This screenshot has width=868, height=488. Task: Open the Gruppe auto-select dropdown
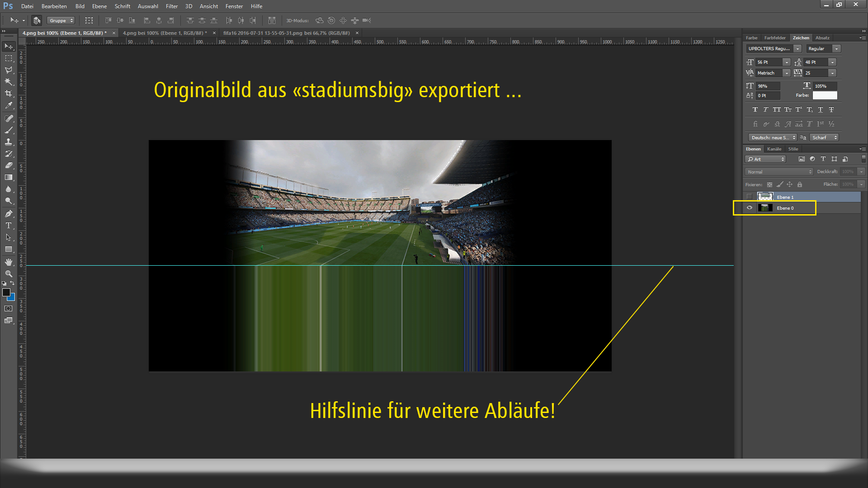coord(61,20)
